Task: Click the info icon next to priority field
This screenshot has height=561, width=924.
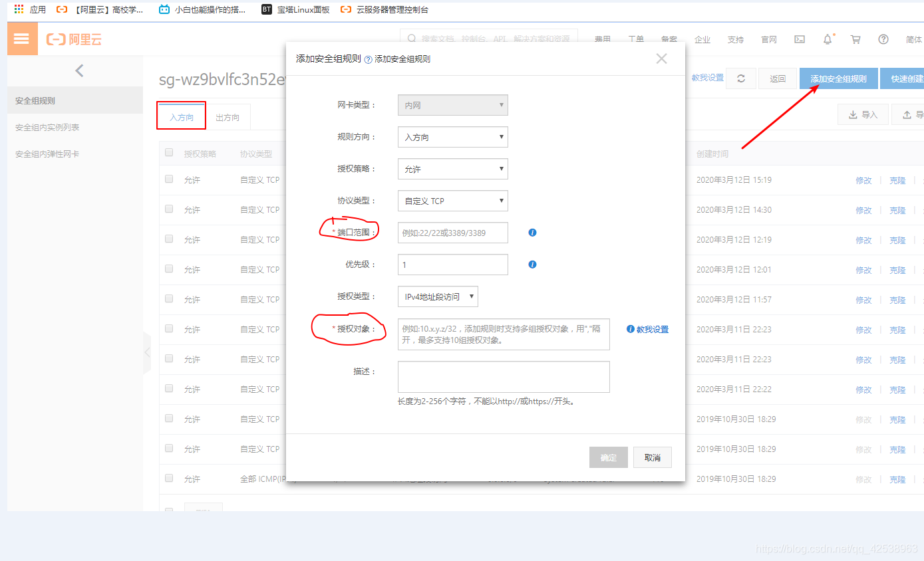Action: (x=532, y=265)
